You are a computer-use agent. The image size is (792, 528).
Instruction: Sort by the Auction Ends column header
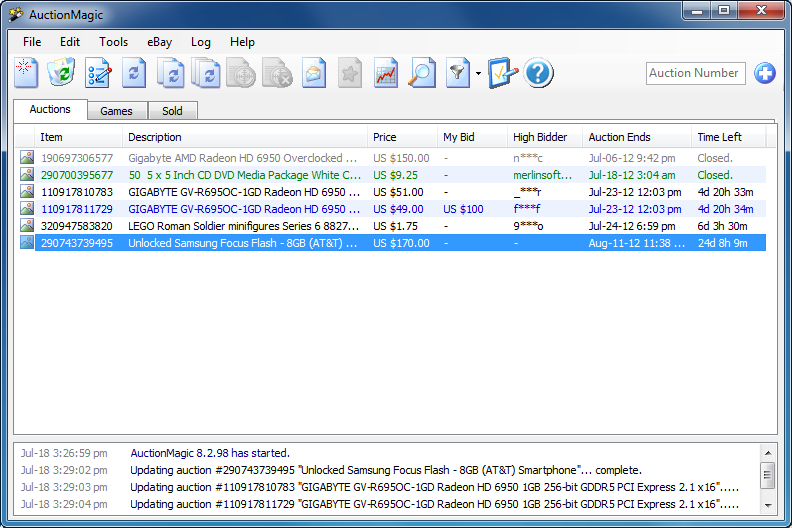[637, 137]
